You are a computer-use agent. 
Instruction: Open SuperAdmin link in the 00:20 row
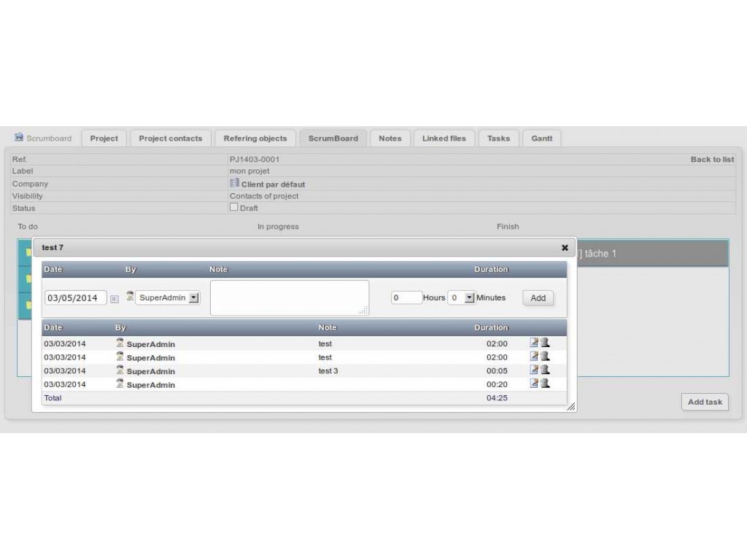coord(150,385)
